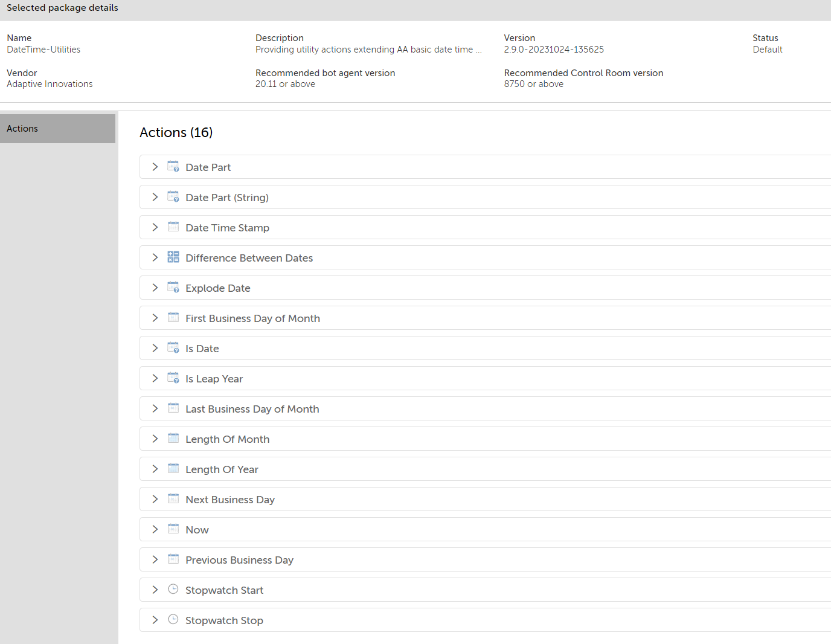Click the Next Business Day calendar icon
The height and width of the screenshot is (644, 831).
tap(173, 499)
